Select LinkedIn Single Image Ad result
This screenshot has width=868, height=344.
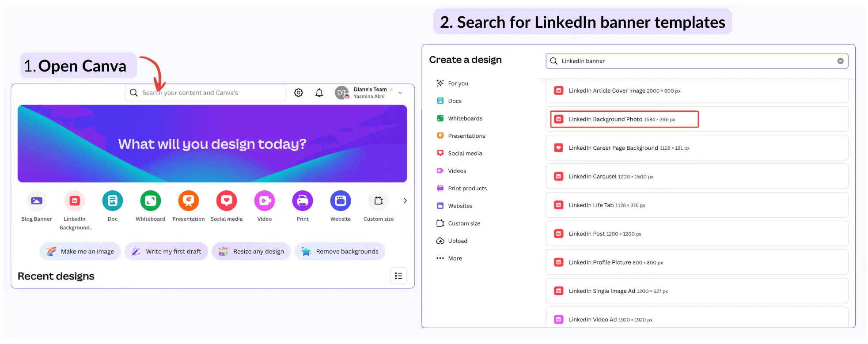pos(697,291)
